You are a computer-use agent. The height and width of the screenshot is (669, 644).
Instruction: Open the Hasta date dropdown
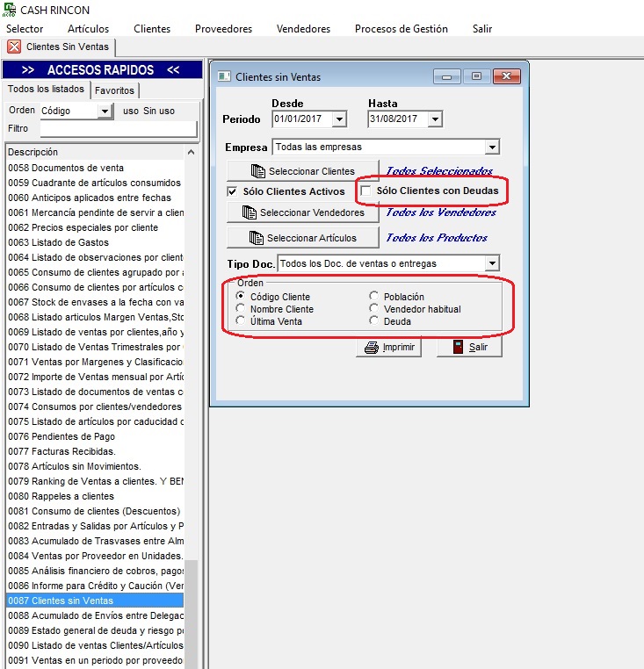click(x=435, y=119)
